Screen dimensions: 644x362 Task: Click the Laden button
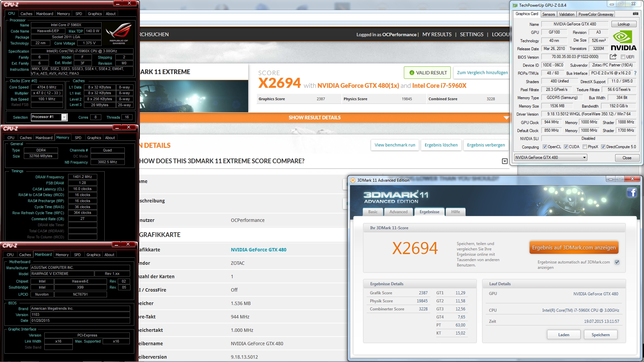click(563, 335)
